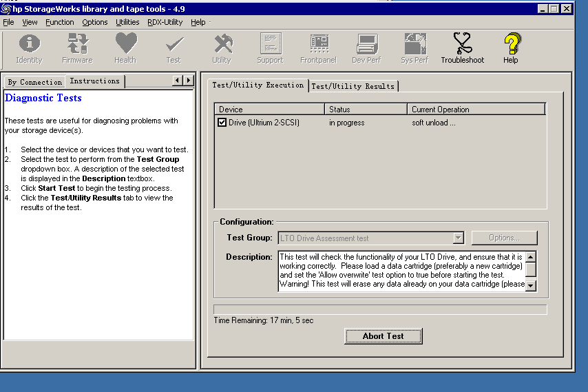This screenshot has height=392, width=588.
Task: Maximize the StorageWorks window
Action: [x=554, y=9]
